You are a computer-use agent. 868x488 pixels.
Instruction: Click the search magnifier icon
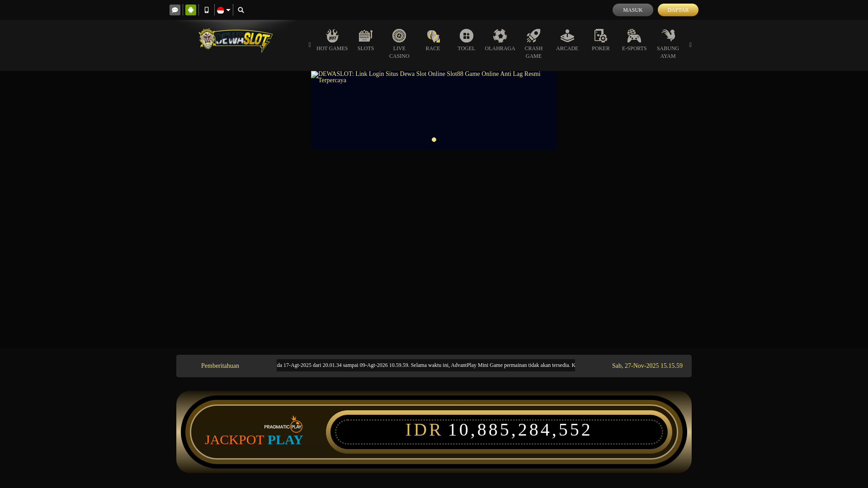241,10
